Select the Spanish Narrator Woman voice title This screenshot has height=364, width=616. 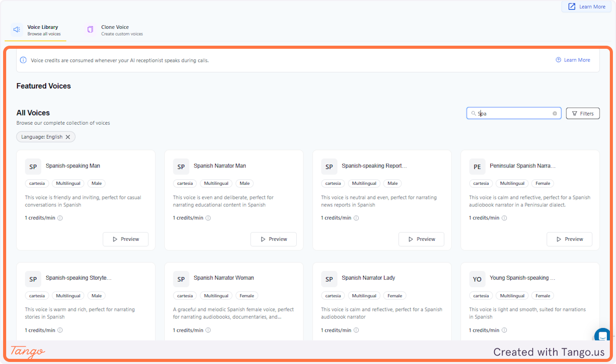[224, 278]
